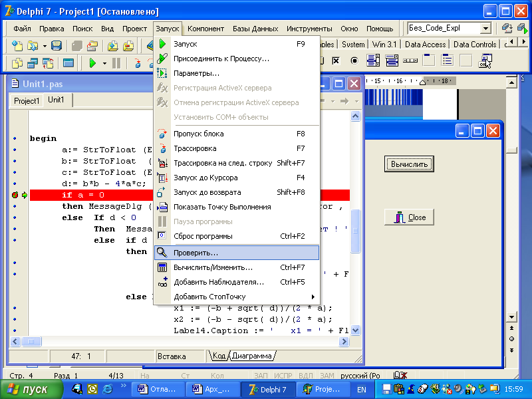Click the Параметры menu item icon
532x399 pixels.
(162, 73)
